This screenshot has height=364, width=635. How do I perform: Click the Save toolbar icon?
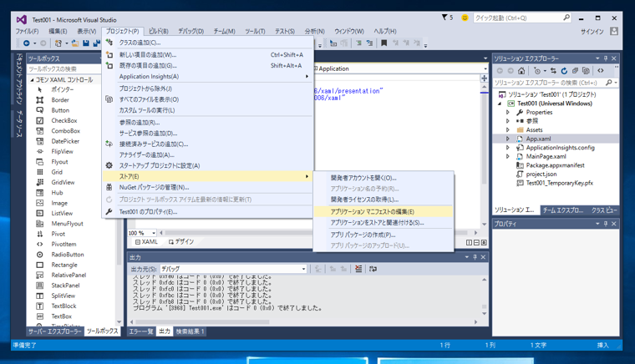click(86, 43)
